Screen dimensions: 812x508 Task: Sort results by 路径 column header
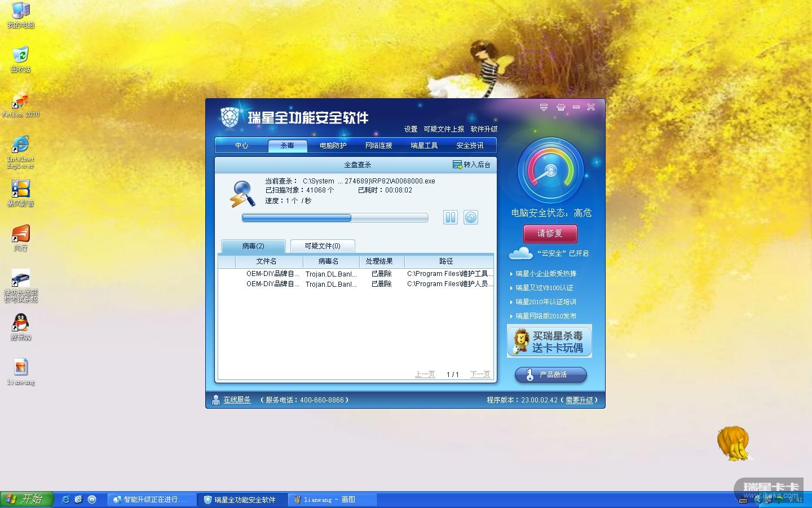pyautogui.click(x=449, y=261)
